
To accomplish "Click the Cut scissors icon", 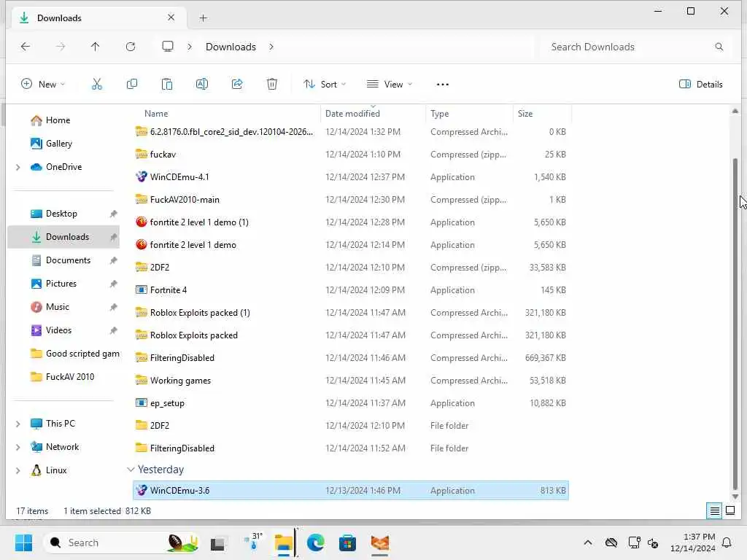I will tap(97, 85).
